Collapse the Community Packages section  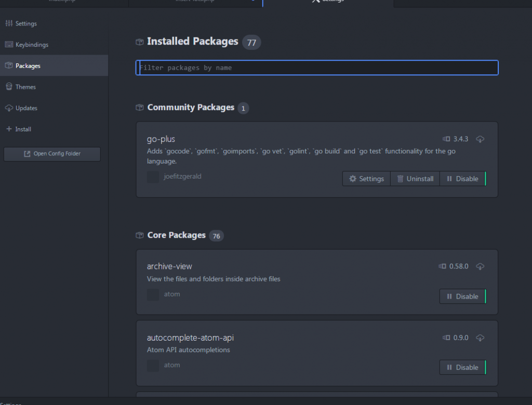[191, 107]
